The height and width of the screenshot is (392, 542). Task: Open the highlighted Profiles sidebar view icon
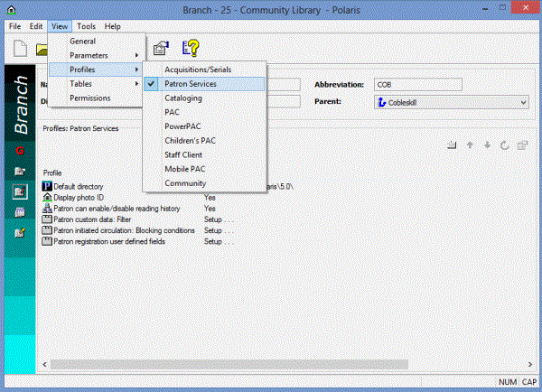tap(19, 191)
